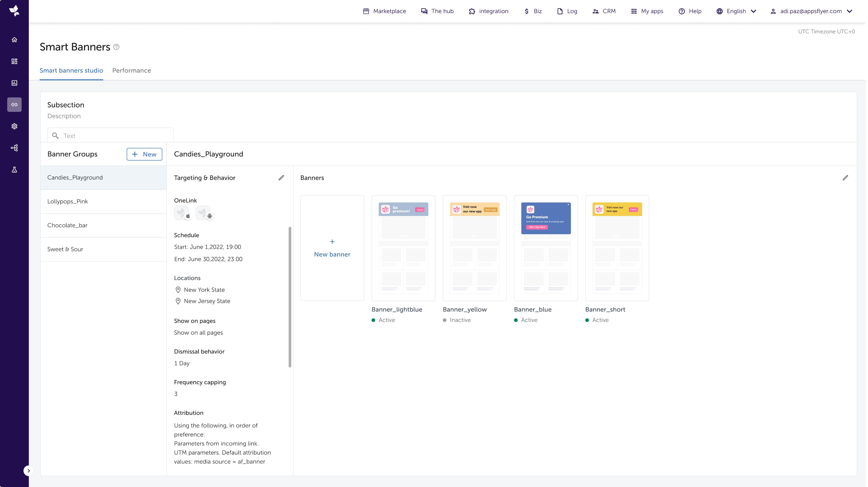Switch to the Performance tab
Screen dimensions: 868x487
tap(131, 70)
